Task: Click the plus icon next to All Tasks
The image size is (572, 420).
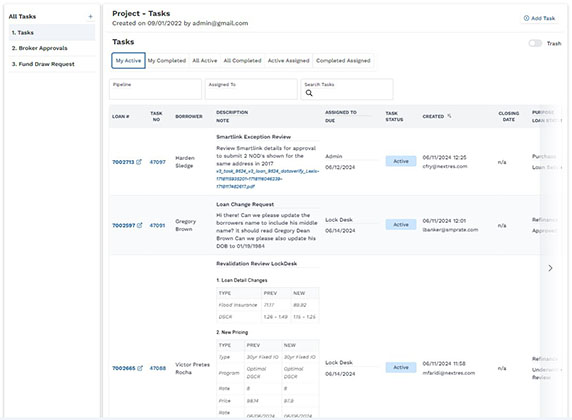Action: [90, 16]
